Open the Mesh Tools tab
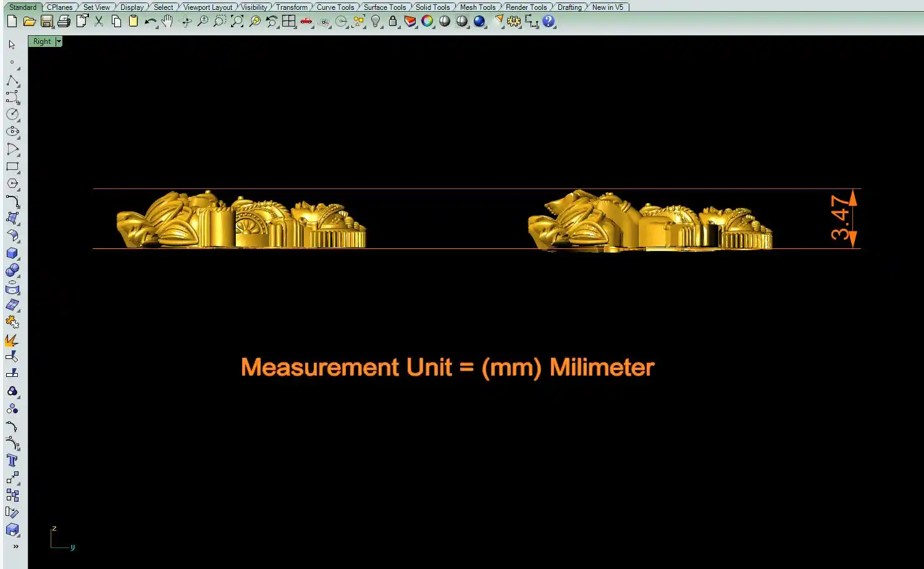The width and height of the screenshot is (924, 569). [477, 7]
